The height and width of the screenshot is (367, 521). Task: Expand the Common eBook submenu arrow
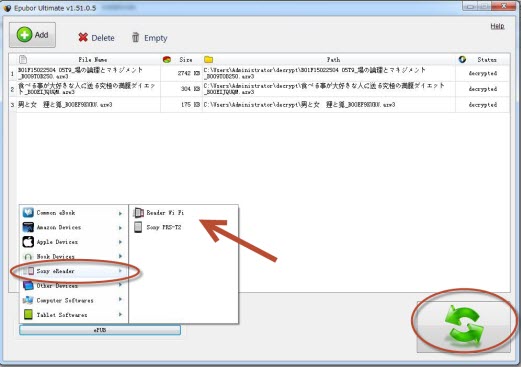[x=120, y=213]
